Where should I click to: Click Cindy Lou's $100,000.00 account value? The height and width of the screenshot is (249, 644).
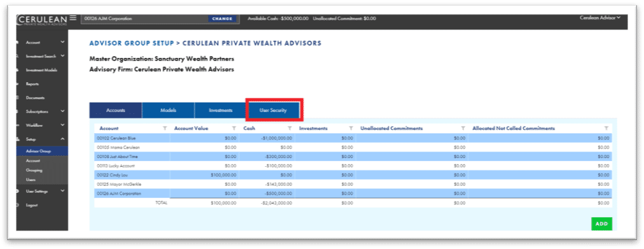pos(223,175)
